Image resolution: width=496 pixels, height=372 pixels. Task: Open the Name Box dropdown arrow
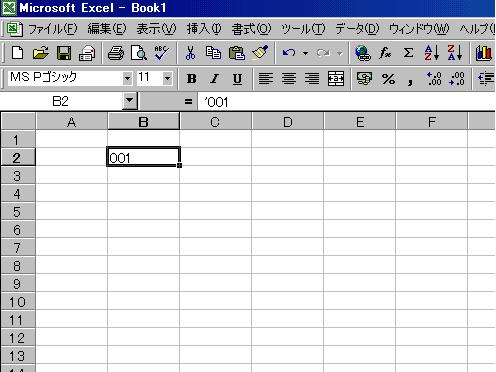click(x=130, y=101)
